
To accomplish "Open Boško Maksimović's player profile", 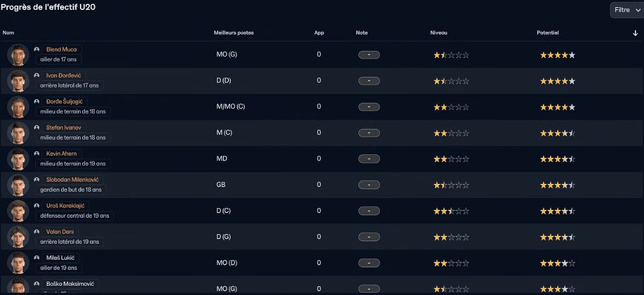I will (70, 284).
